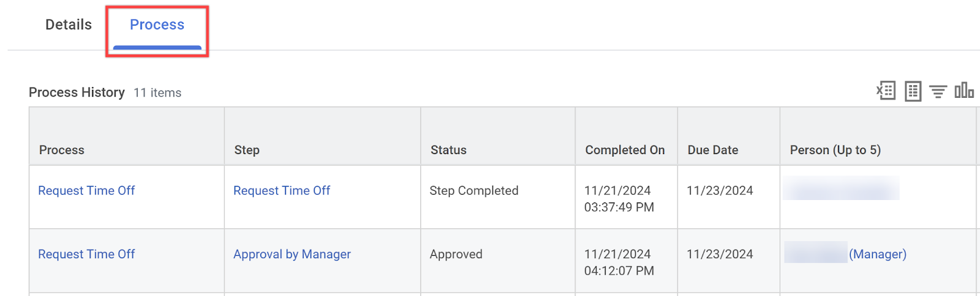Sort by the Process column header
The height and width of the screenshot is (296, 980).
coord(62,150)
